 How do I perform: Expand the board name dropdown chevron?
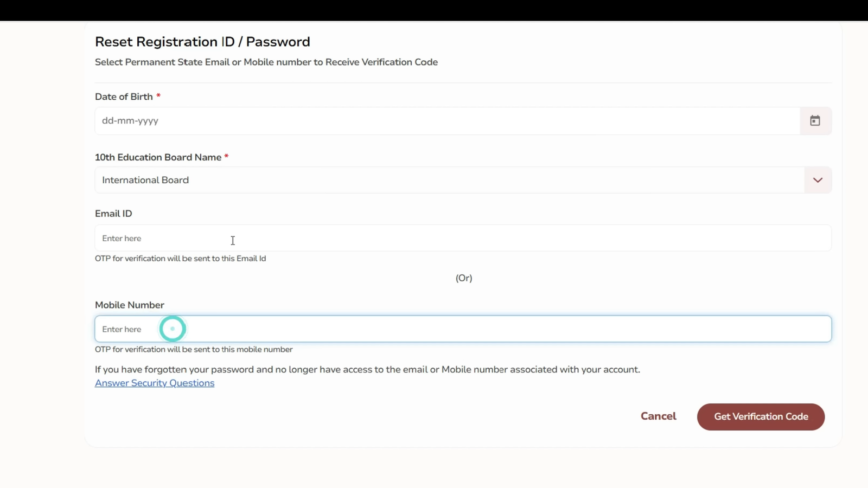coord(818,180)
